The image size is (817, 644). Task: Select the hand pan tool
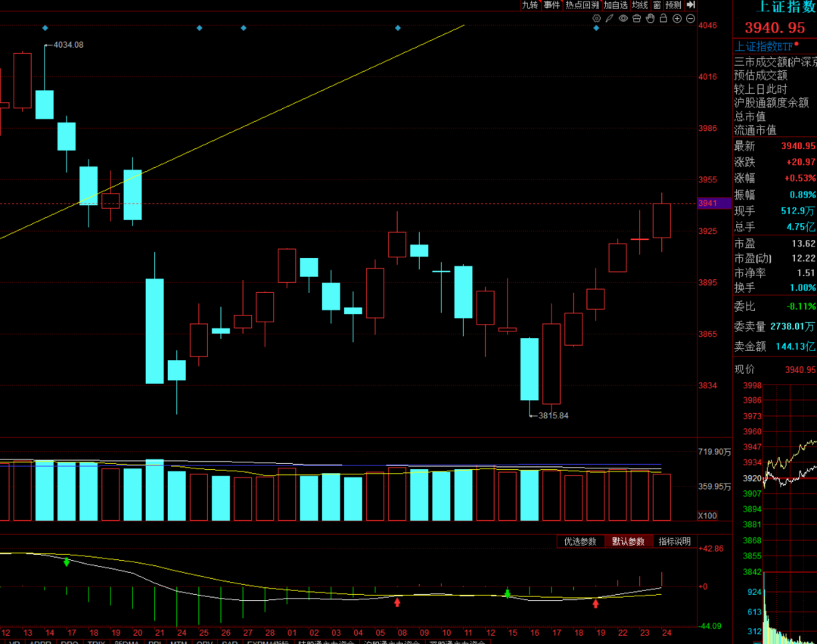pyautogui.click(x=650, y=18)
